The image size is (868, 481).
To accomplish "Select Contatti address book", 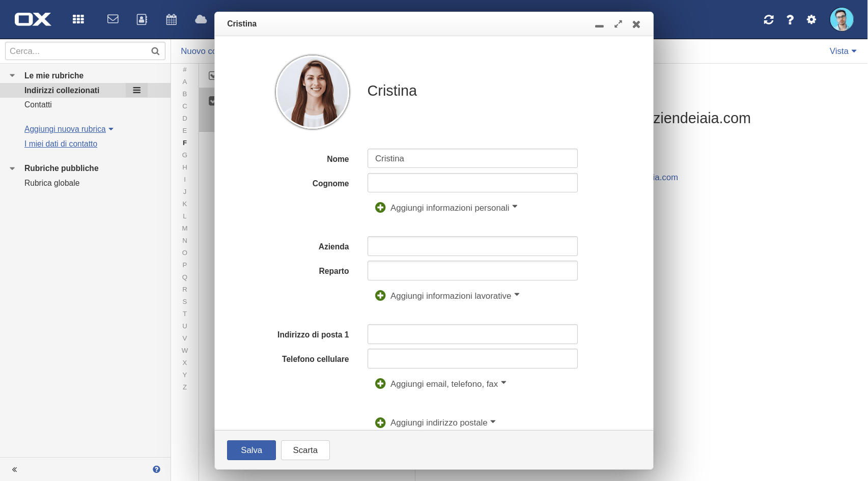I will pos(38,105).
